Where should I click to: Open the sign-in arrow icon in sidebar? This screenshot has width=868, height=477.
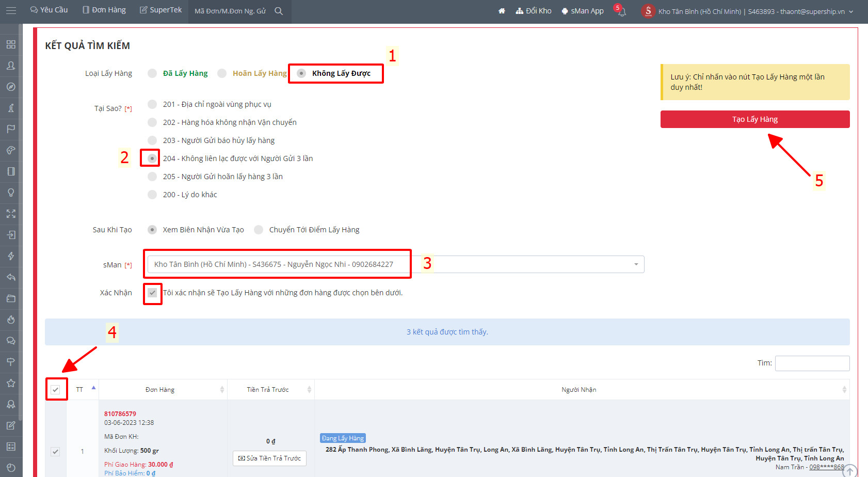[11, 235]
